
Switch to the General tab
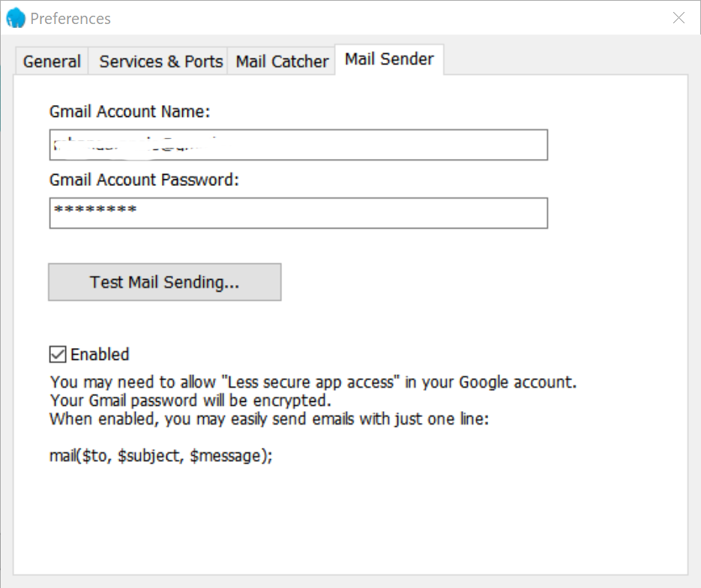pos(52,61)
